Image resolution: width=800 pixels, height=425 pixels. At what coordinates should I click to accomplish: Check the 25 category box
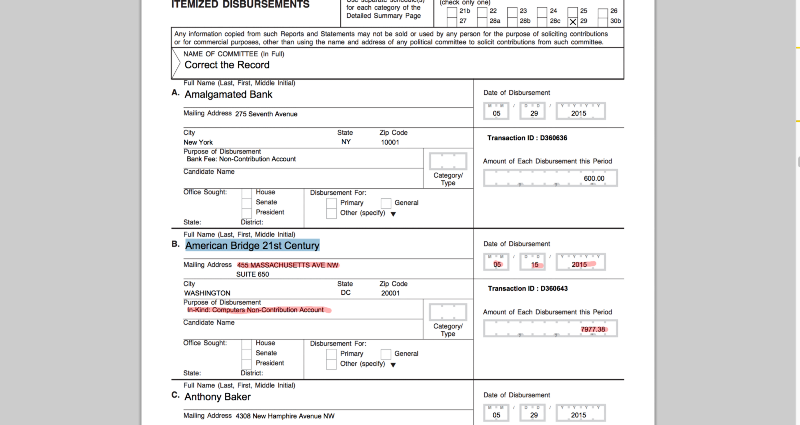(x=572, y=12)
